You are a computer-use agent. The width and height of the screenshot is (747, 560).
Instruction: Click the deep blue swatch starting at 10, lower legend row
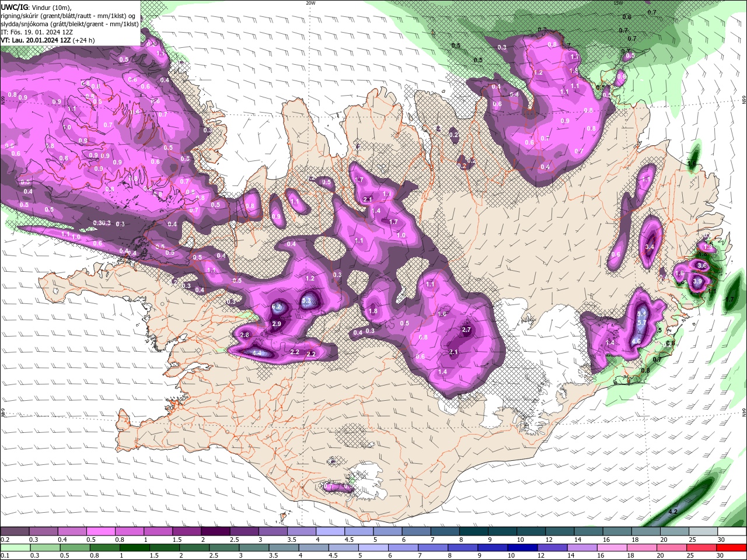522,548
